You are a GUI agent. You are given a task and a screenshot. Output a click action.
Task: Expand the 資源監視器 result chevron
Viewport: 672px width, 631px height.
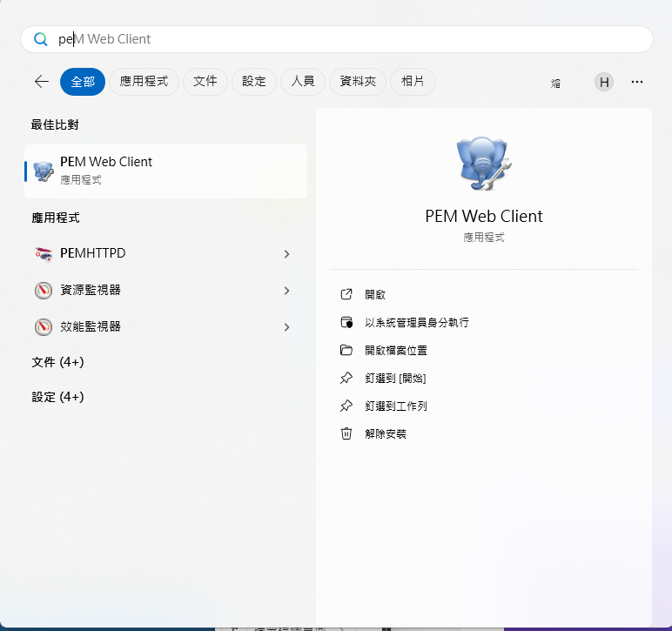pyautogui.click(x=286, y=291)
